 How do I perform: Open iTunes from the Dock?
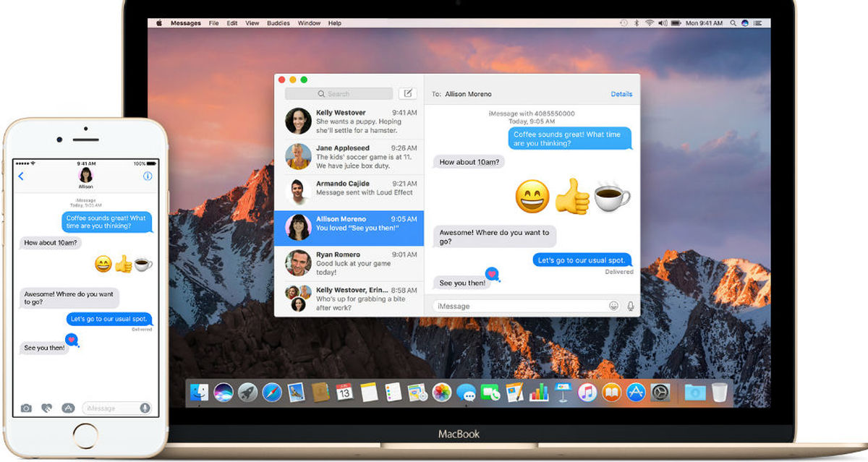(x=587, y=393)
